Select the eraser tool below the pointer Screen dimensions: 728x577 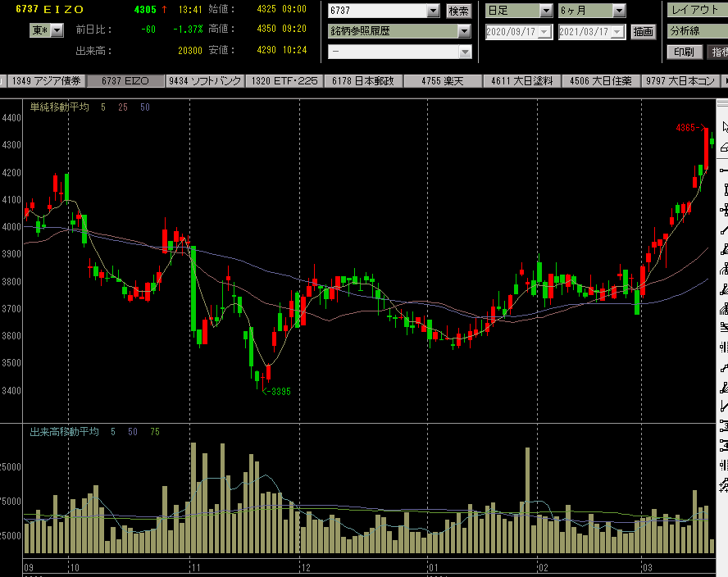coord(724,148)
